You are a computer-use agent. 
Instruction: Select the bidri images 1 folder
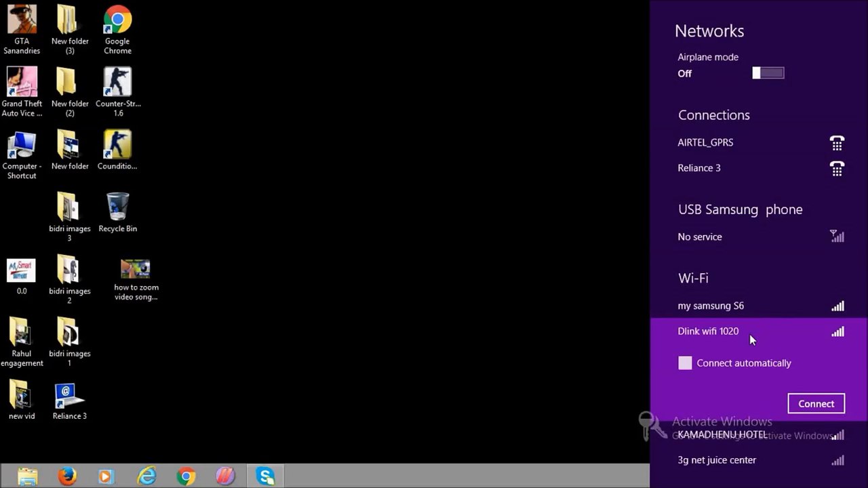click(69, 342)
